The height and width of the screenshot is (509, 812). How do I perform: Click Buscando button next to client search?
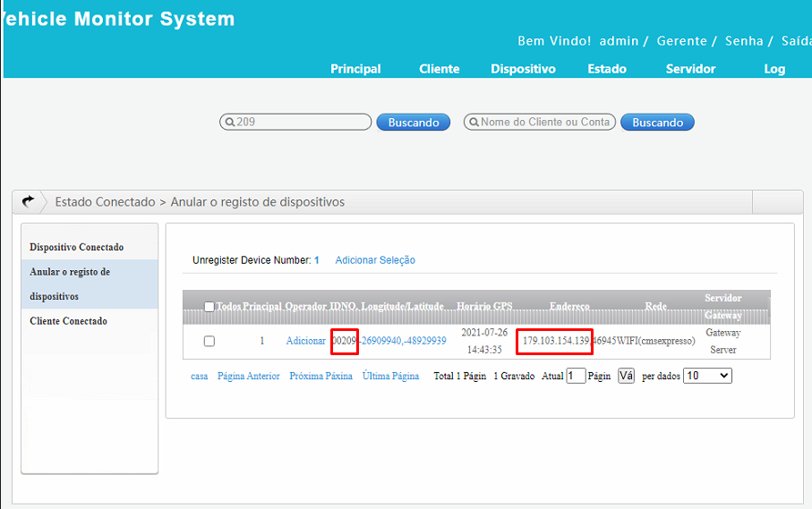657,123
